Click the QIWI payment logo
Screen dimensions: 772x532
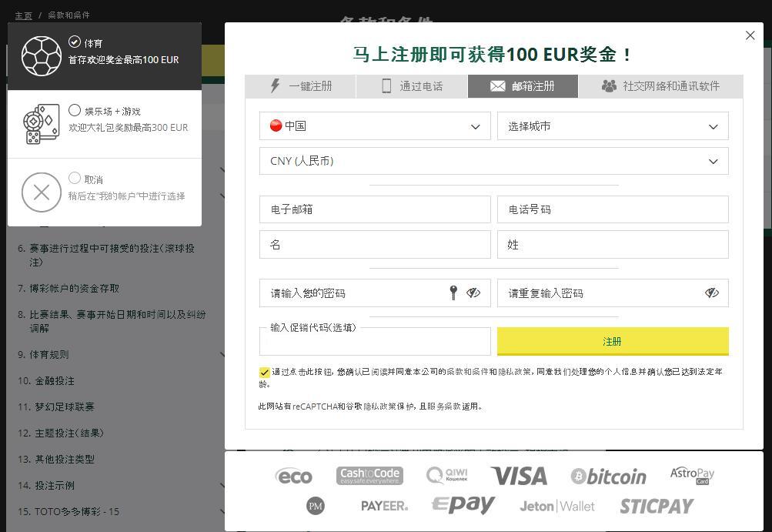pyautogui.click(x=446, y=475)
